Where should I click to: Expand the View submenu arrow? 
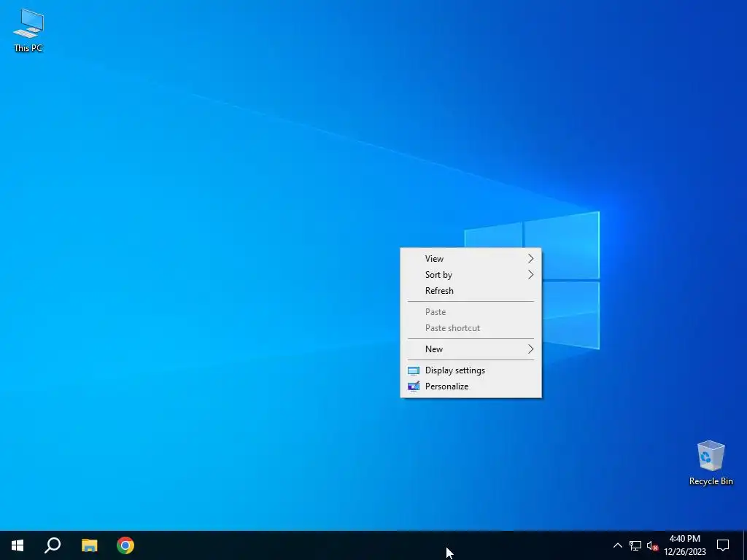[531, 259]
